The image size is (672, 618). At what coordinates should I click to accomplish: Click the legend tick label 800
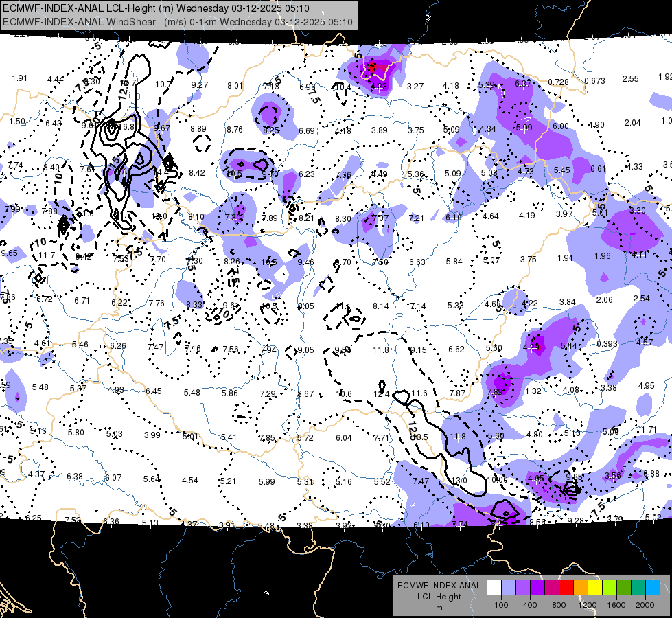click(559, 605)
